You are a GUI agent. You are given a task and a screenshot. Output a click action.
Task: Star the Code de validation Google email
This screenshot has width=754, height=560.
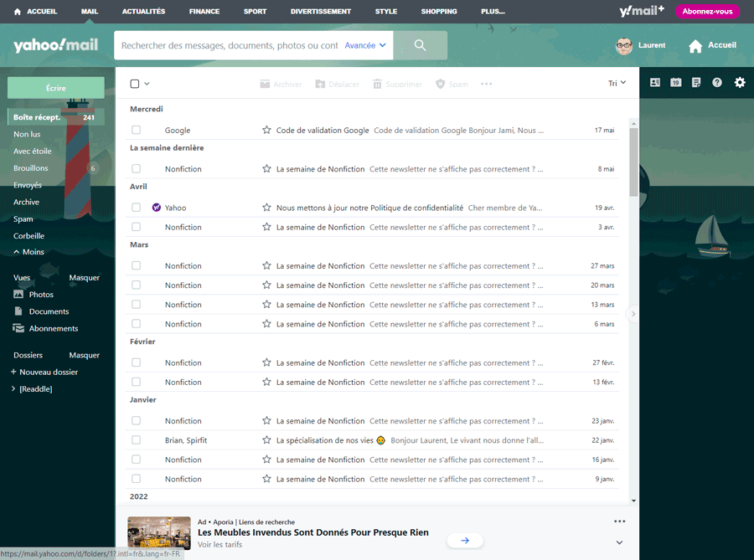pos(266,130)
